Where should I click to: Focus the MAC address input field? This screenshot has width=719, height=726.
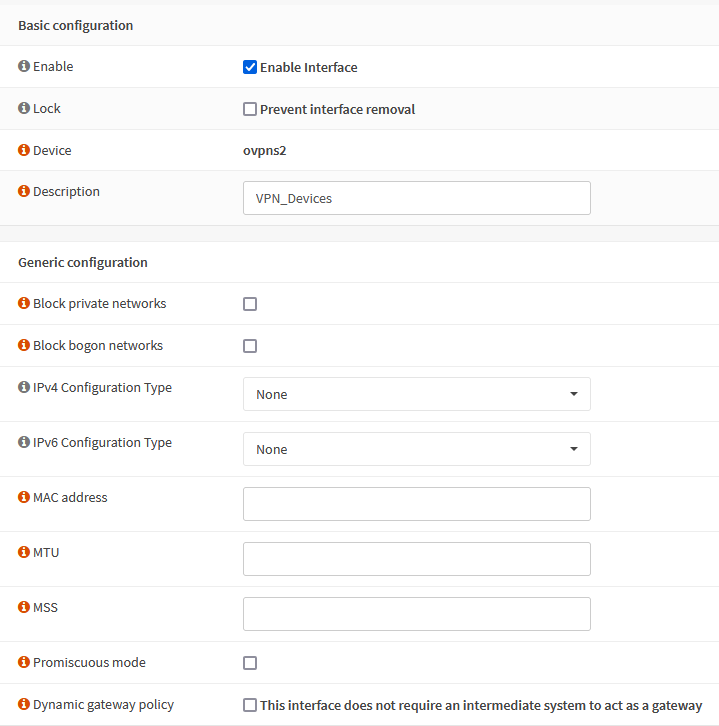417,504
